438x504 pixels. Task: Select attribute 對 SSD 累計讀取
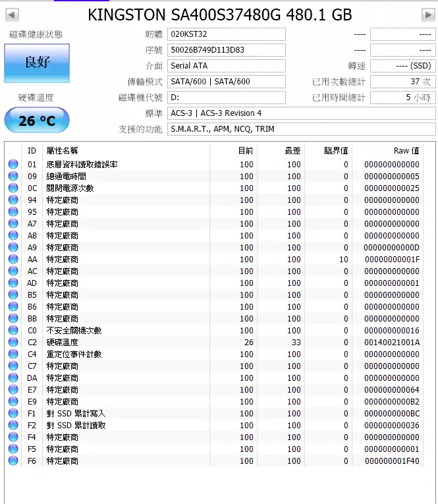click(x=76, y=426)
